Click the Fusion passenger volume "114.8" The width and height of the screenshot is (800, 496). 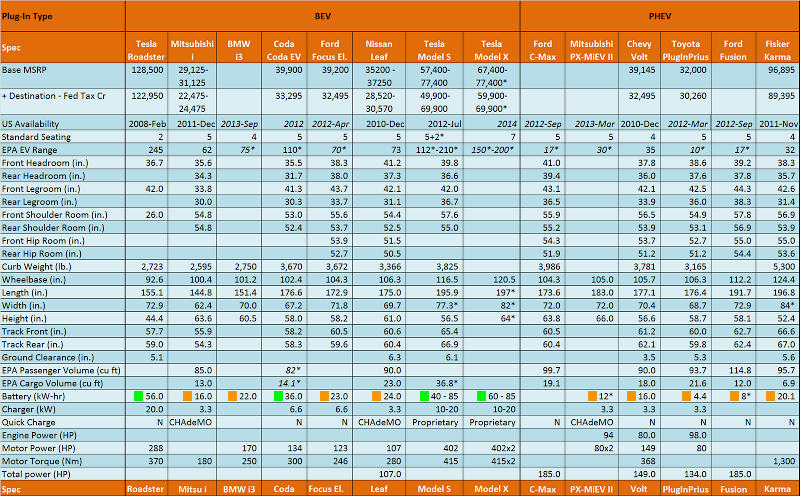[x=739, y=370]
